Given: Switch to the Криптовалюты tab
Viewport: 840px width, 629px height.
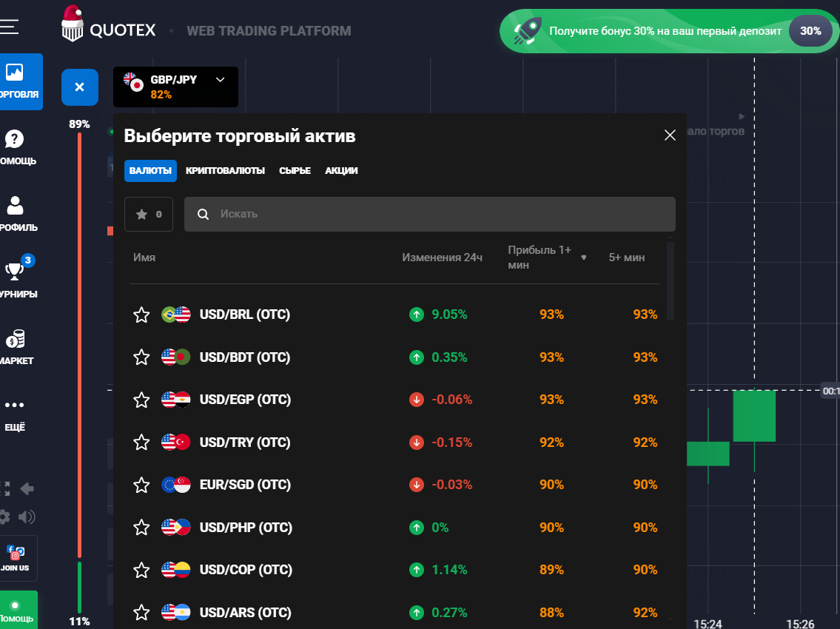Looking at the screenshot, I should tap(226, 171).
